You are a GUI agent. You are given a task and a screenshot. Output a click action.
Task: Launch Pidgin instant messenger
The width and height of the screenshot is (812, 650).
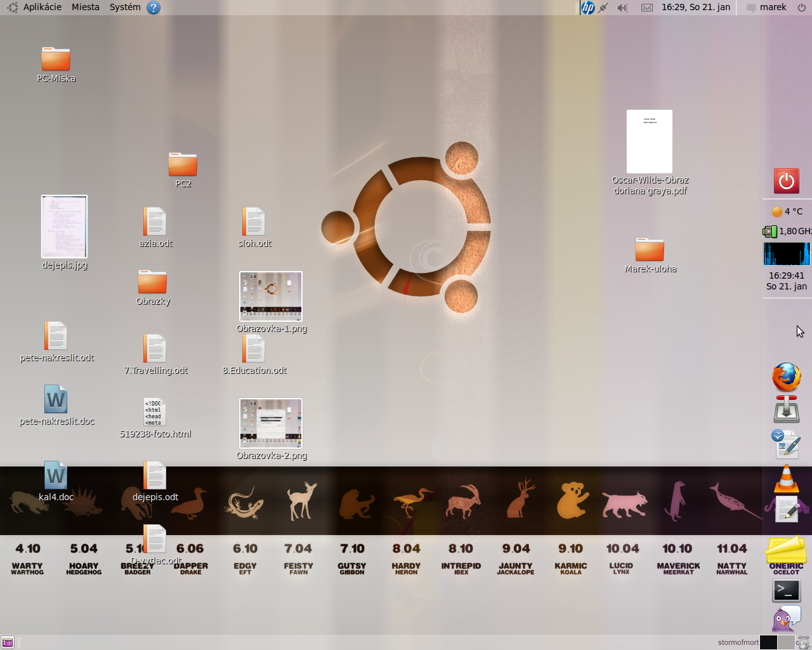pos(787,618)
